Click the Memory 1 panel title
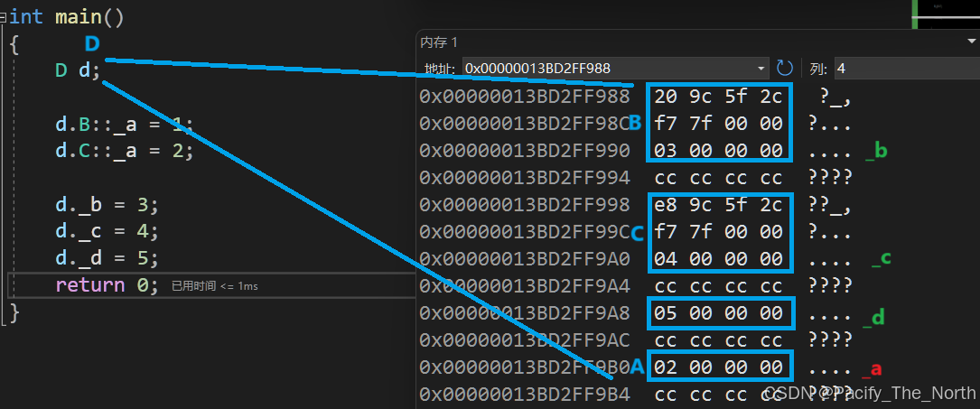 pos(439,42)
